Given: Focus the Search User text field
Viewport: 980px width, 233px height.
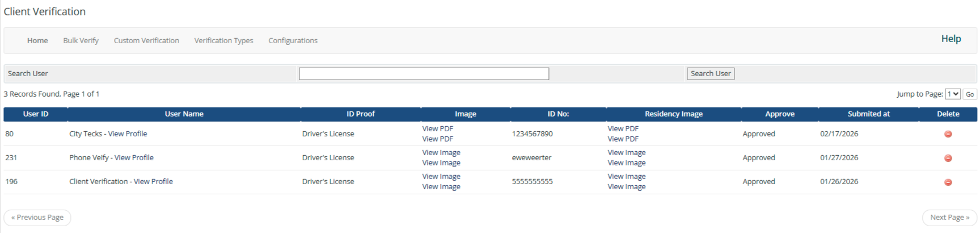Looking at the screenshot, I should [424, 74].
